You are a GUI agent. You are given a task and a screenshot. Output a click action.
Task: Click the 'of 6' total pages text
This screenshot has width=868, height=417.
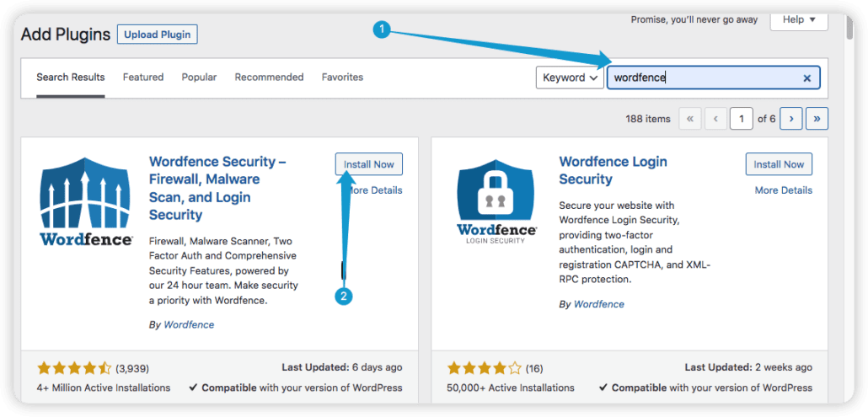pyautogui.click(x=767, y=119)
